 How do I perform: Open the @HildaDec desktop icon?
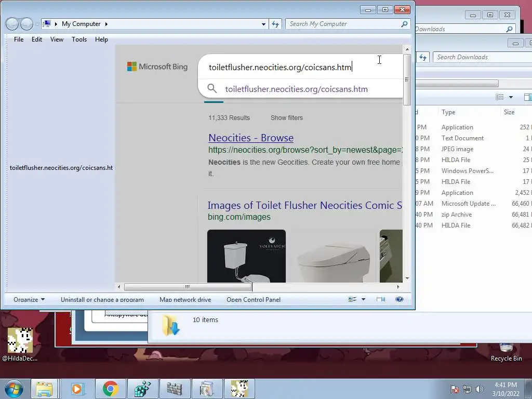20,344
